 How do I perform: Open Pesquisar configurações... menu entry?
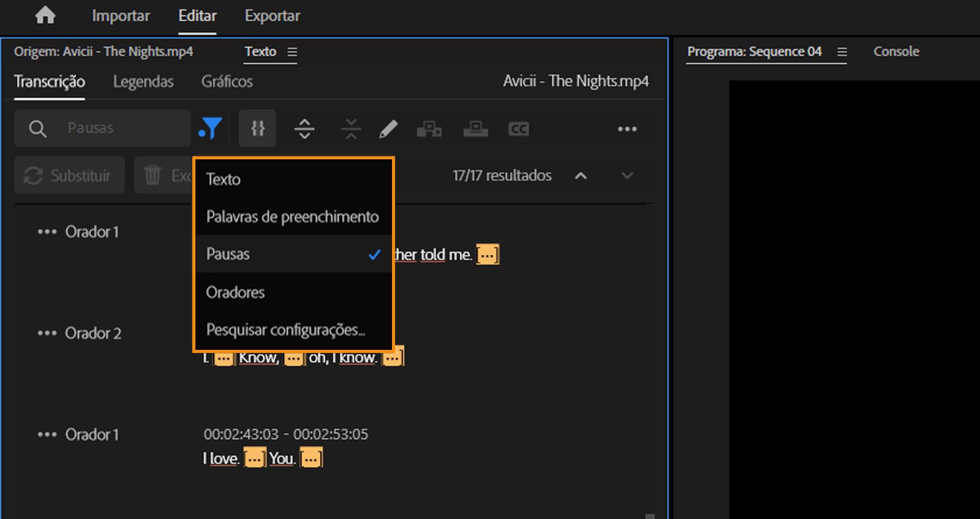293,330
